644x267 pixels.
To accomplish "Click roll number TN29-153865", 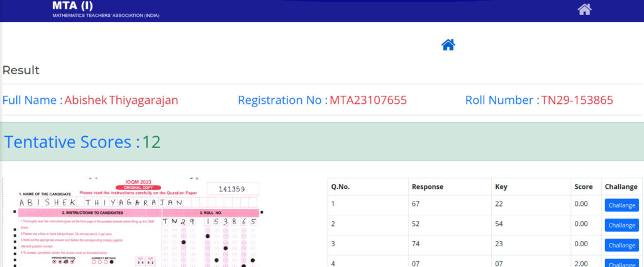I will point(577,100).
